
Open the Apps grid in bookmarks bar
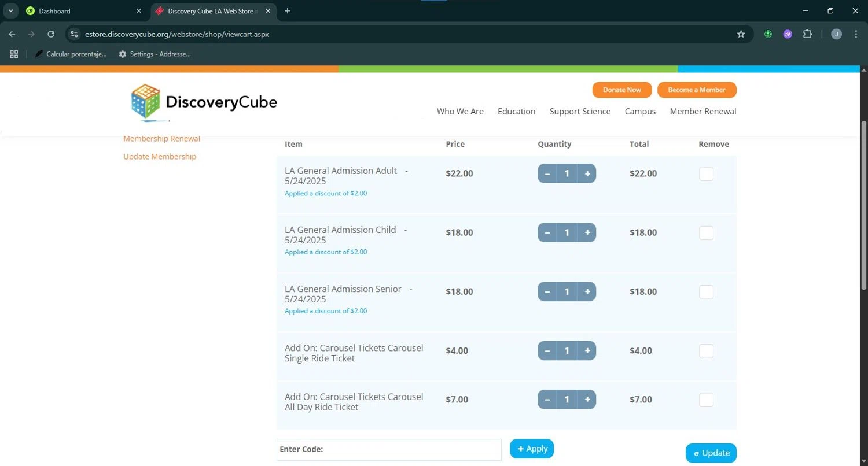[14, 54]
